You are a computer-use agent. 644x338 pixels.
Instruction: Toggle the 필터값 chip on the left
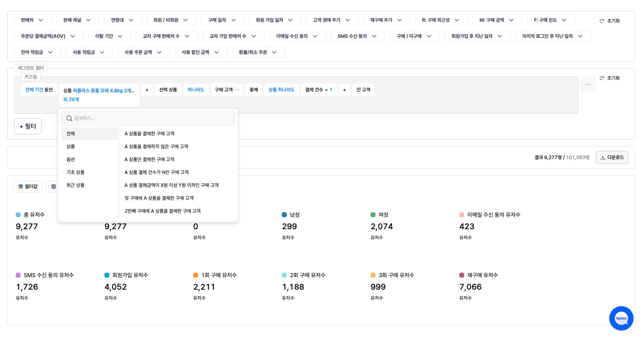[27, 186]
